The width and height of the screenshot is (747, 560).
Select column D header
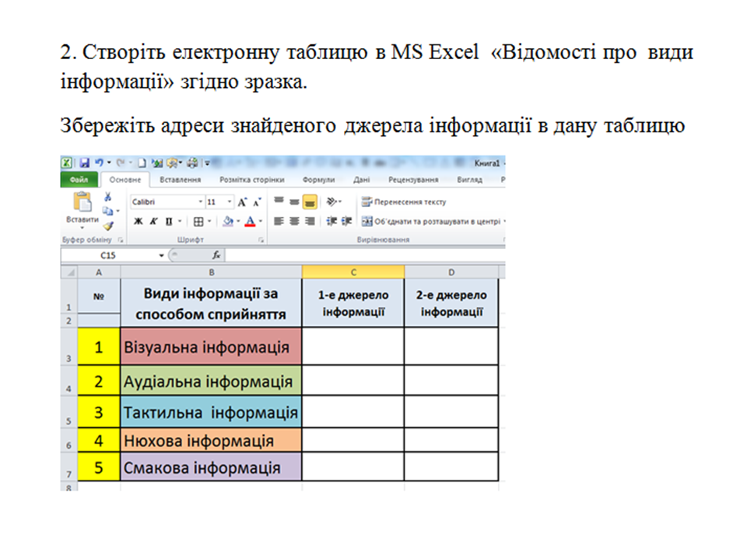coord(451,272)
